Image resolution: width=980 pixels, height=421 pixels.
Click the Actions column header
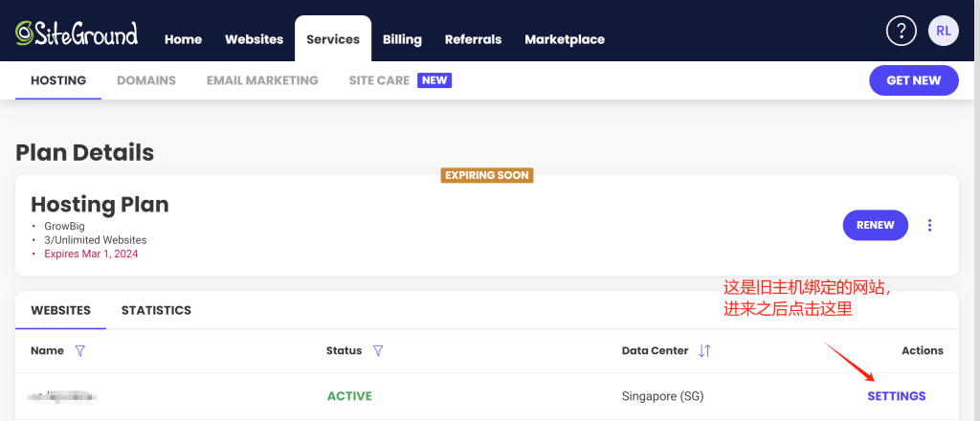(923, 350)
